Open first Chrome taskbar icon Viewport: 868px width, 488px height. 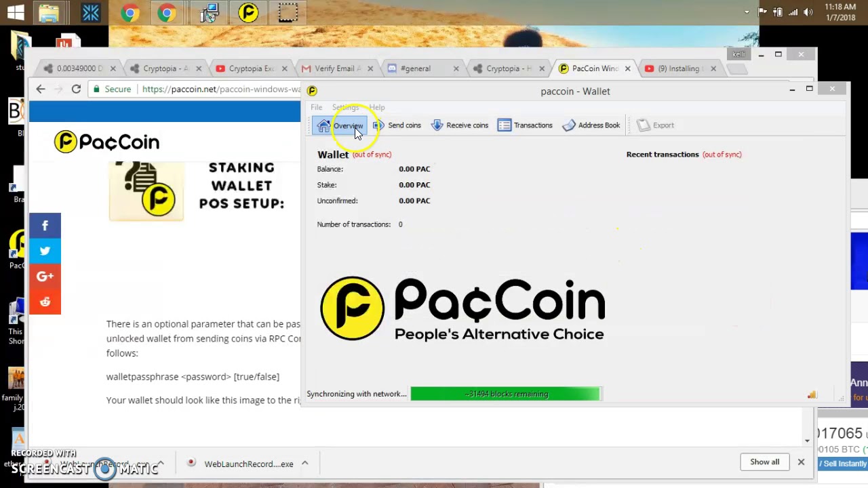pyautogui.click(x=130, y=12)
